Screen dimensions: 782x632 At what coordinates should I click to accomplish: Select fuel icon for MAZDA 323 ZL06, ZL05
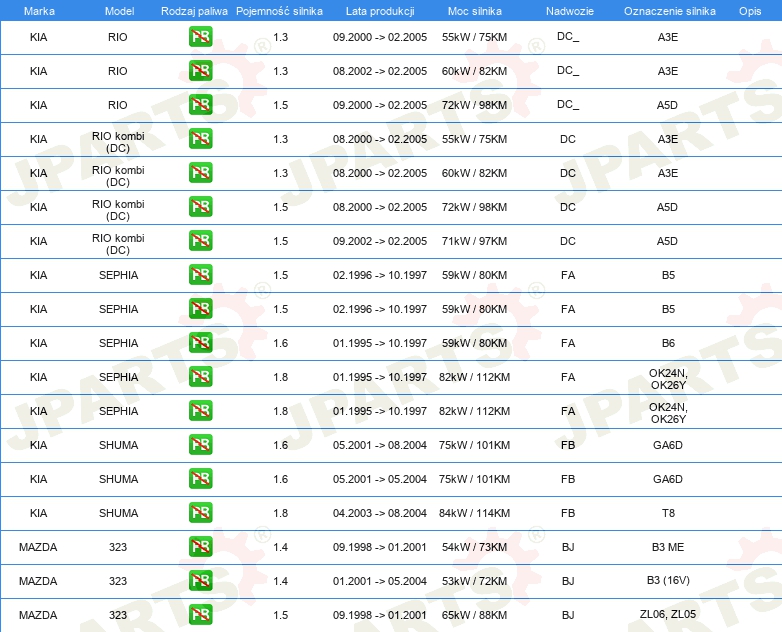coord(200,615)
